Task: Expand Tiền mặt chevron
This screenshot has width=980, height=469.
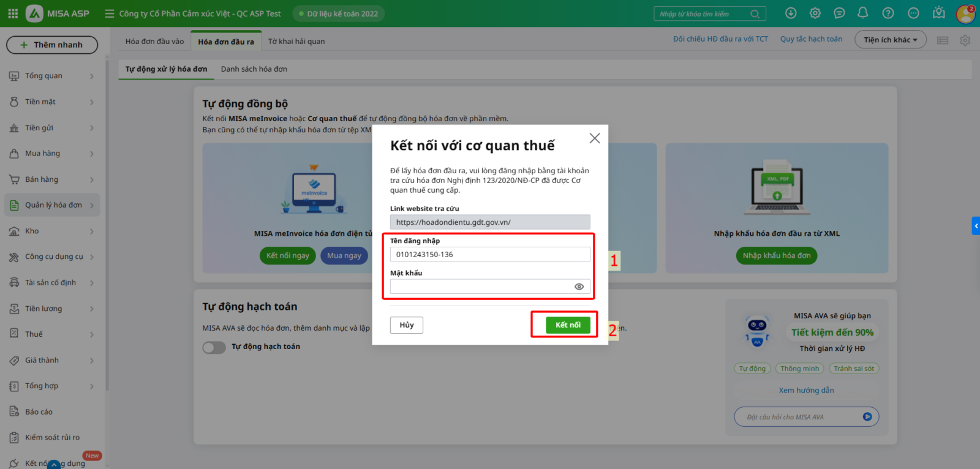Action: pyautogui.click(x=92, y=102)
